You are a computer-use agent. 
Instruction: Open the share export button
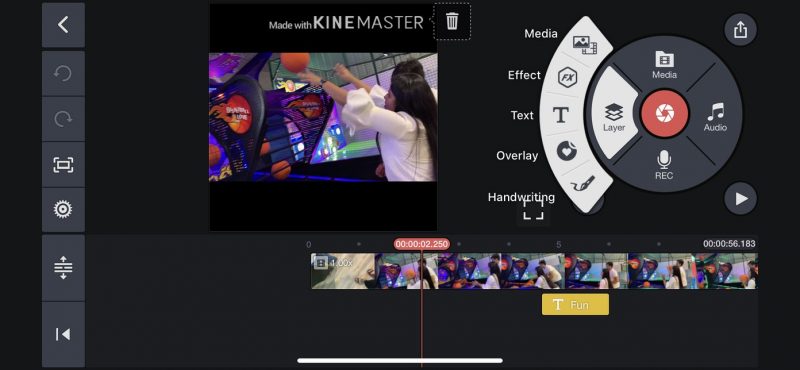(x=740, y=30)
